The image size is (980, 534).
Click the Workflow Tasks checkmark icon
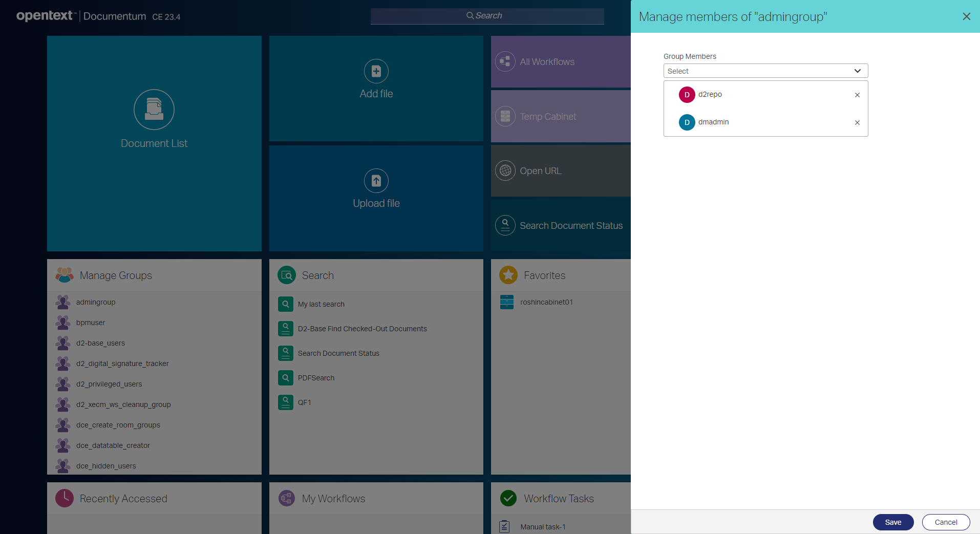(508, 498)
